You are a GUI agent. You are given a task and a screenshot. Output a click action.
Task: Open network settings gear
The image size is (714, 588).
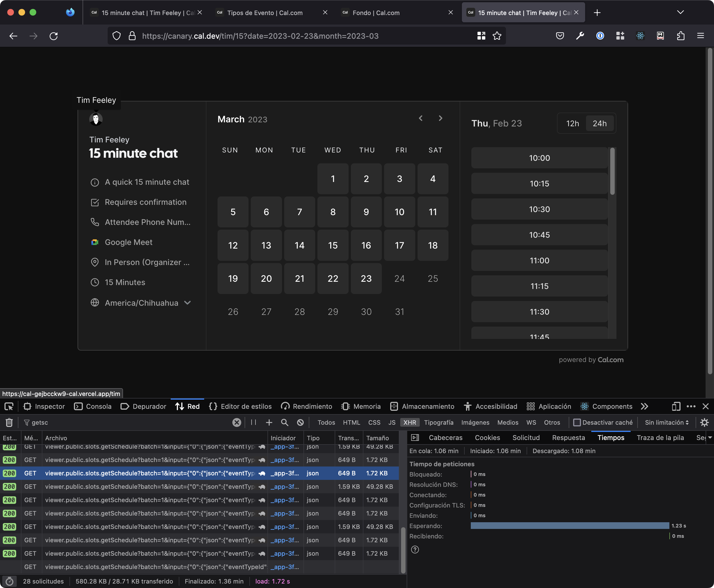coord(705,422)
